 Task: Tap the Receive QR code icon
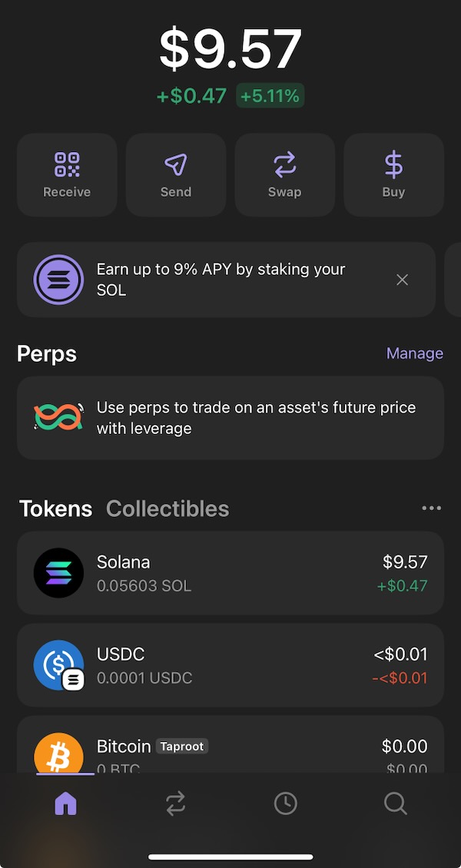point(67,165)
